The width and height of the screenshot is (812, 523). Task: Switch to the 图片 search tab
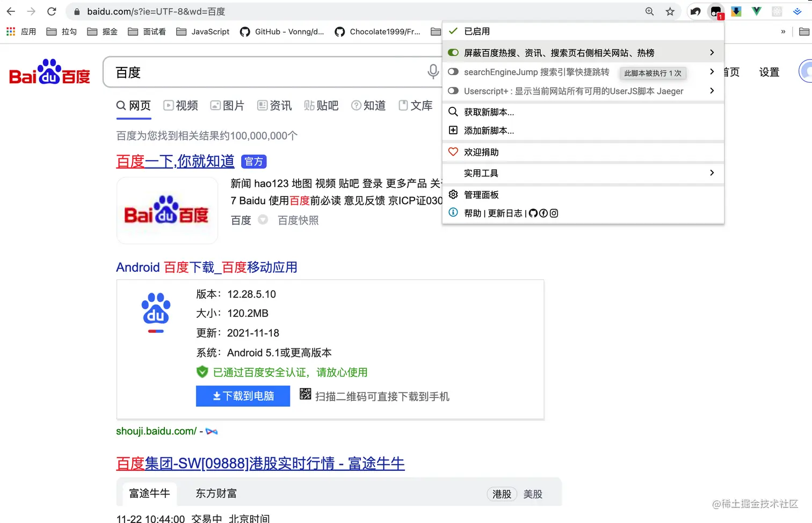(x=227, y=106)
